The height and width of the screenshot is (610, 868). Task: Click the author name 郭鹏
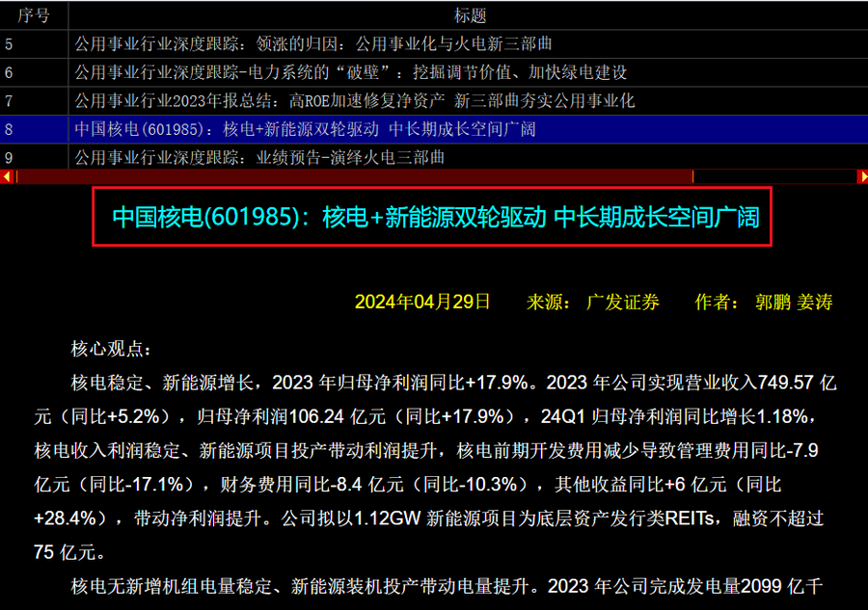[x=773, y=302]
